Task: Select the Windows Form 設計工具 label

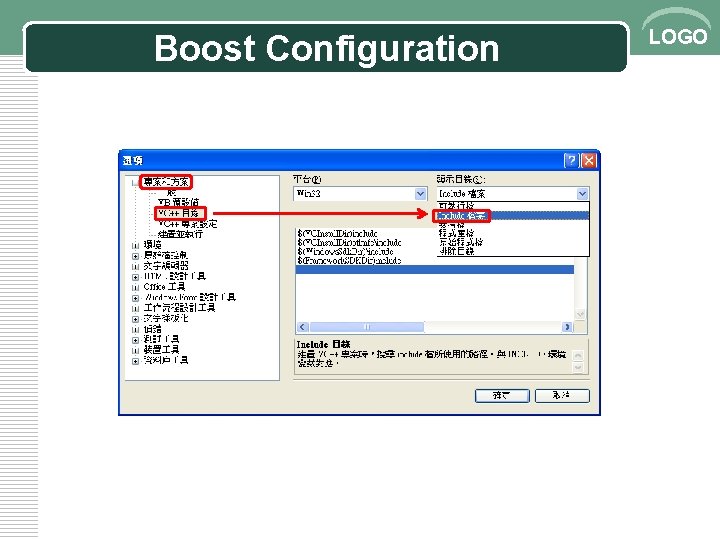Action: [x=190, y=298]
